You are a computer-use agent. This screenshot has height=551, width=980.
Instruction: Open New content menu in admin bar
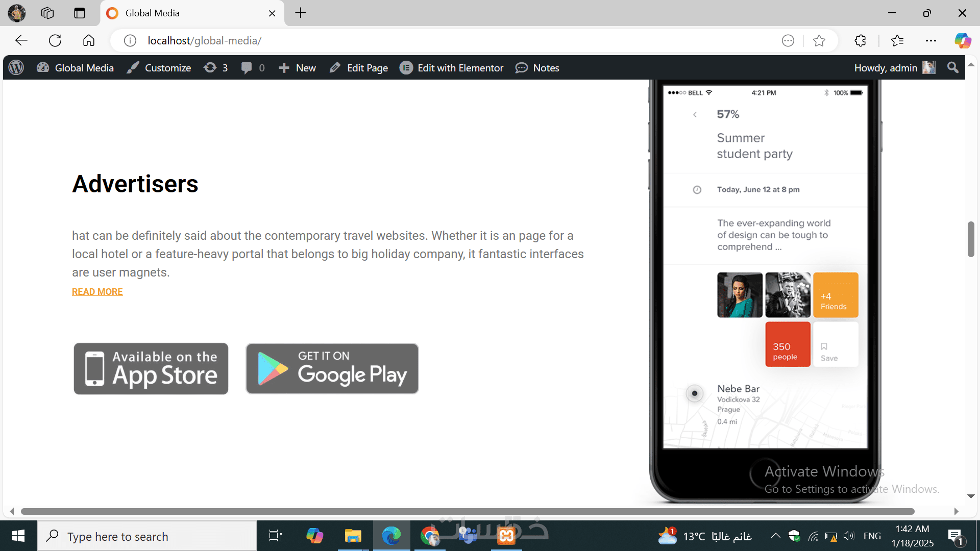click(297, 68)
